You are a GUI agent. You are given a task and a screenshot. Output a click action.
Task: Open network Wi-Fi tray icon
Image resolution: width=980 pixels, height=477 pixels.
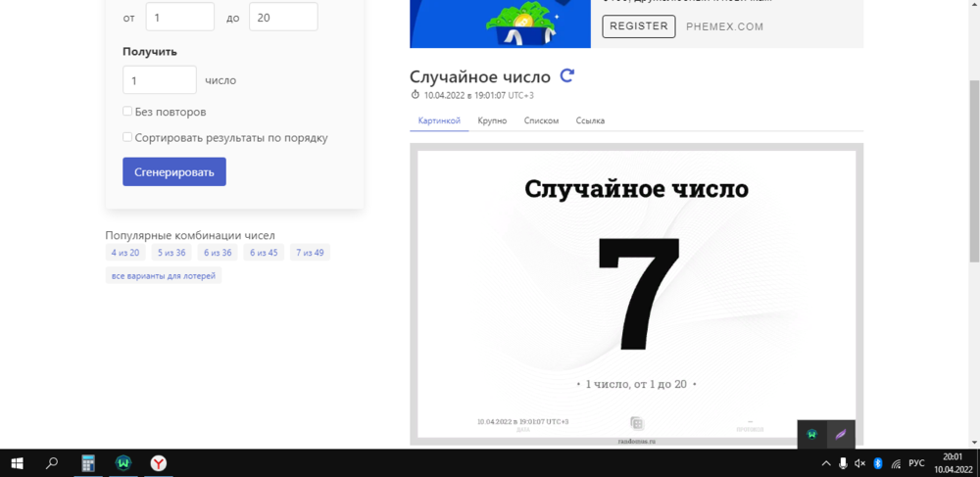[896, 463]
